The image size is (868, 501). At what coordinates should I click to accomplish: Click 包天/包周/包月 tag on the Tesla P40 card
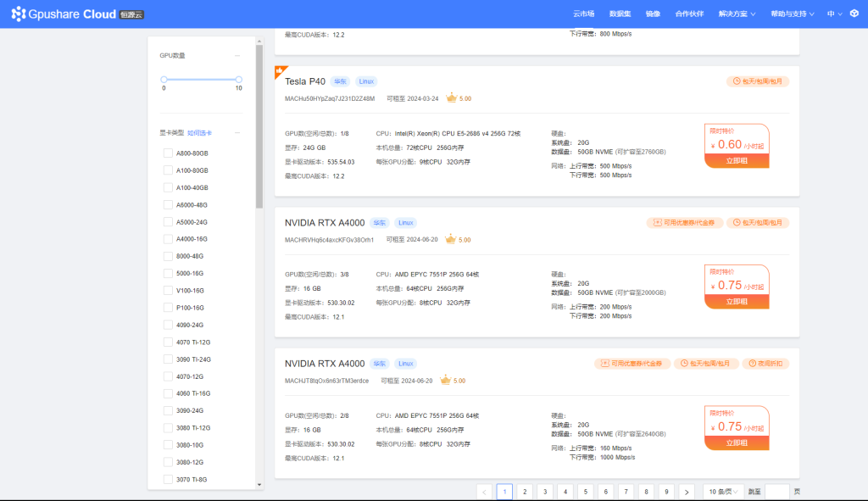pos(758,81)
